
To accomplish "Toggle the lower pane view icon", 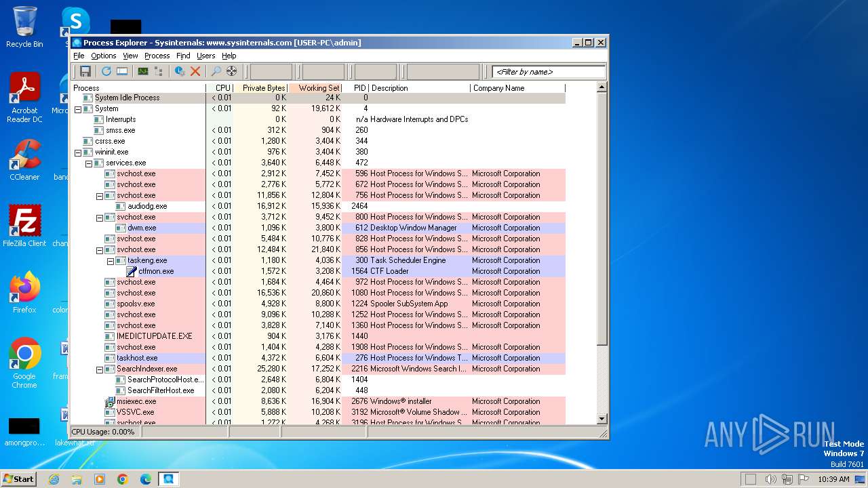I will (x=122, y=71).
